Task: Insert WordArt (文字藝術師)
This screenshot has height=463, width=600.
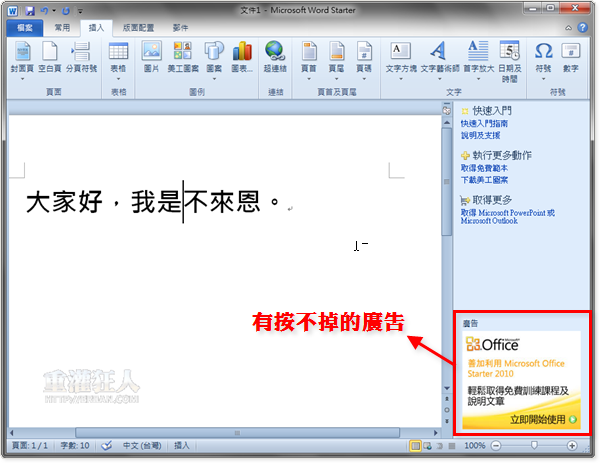Action: coord(437,56)
